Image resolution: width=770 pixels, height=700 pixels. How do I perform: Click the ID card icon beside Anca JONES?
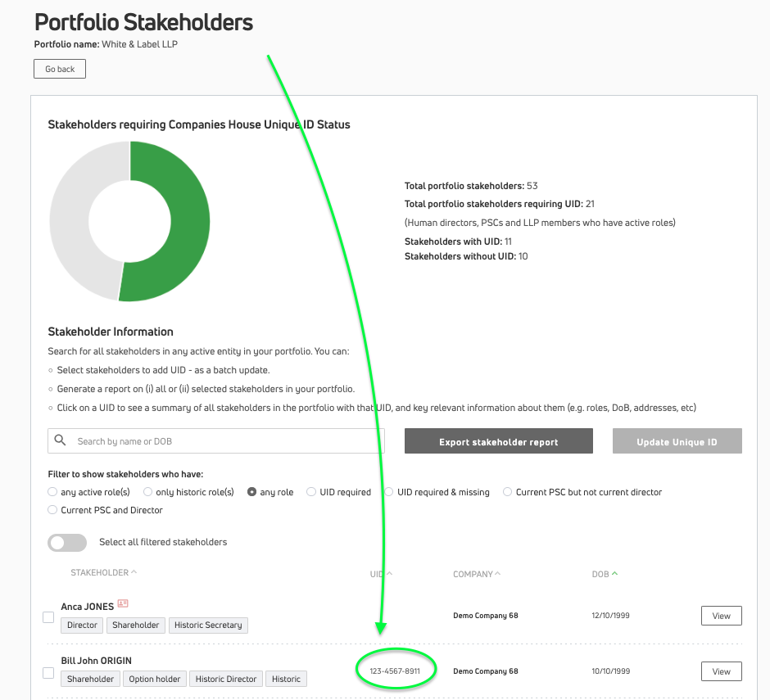click(123, 603)
